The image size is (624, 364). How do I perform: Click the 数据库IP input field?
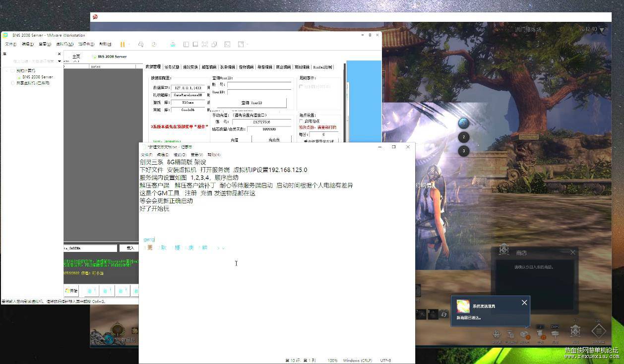coord(187,88)
